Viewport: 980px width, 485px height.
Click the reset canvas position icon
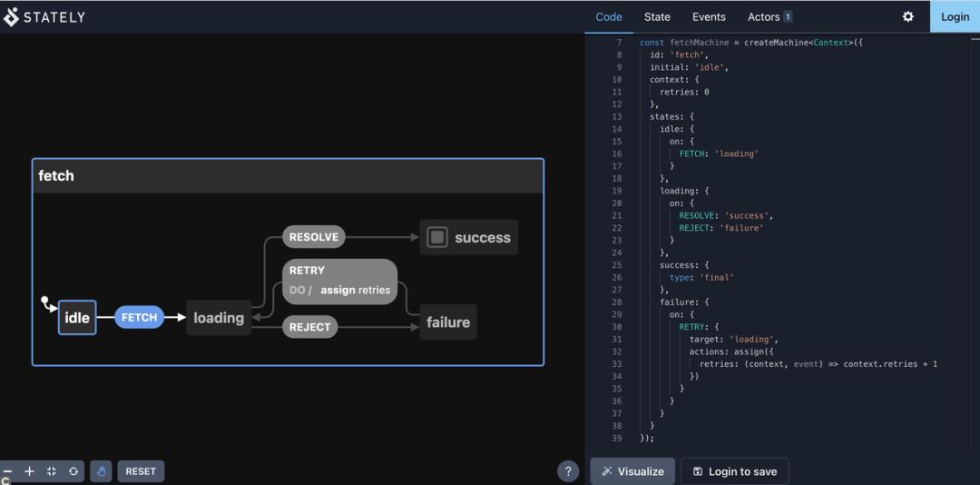[73, 471]
